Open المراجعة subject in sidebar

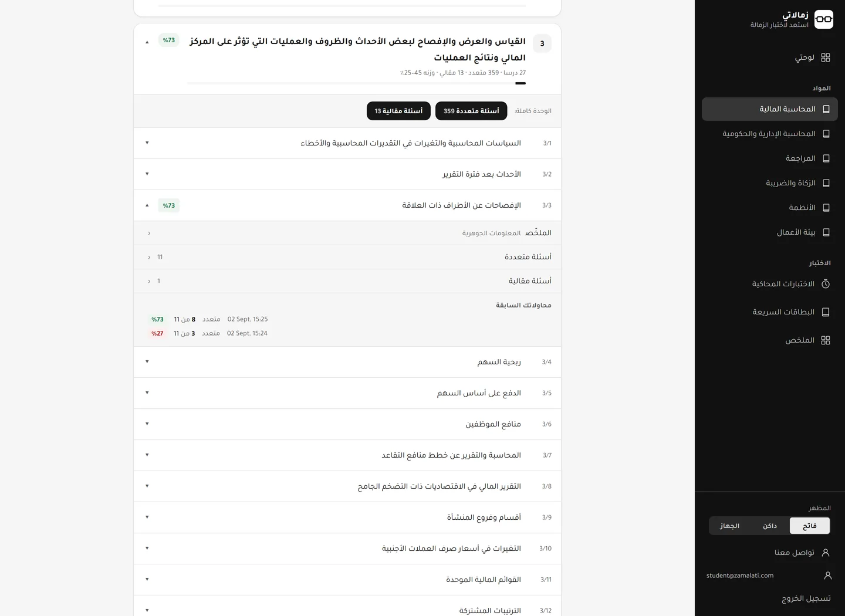(770, 158)
